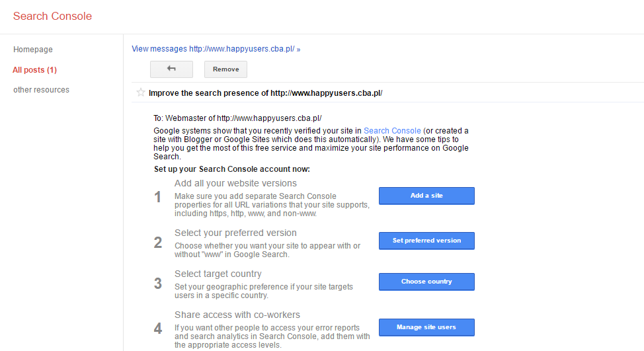Viewport: 644px width, 351px height.
Task: Click the Add a site button
Action: [x=426, y=196]
